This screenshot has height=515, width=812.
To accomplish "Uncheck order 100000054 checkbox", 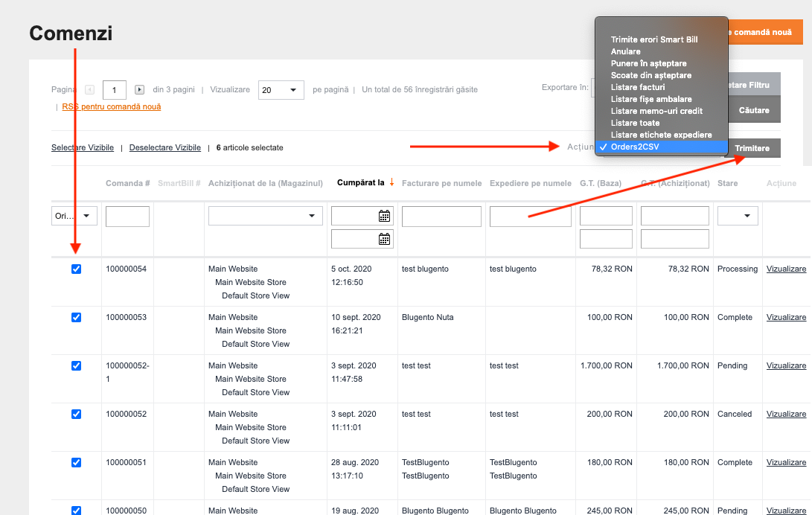I will (x=76, y=269).
